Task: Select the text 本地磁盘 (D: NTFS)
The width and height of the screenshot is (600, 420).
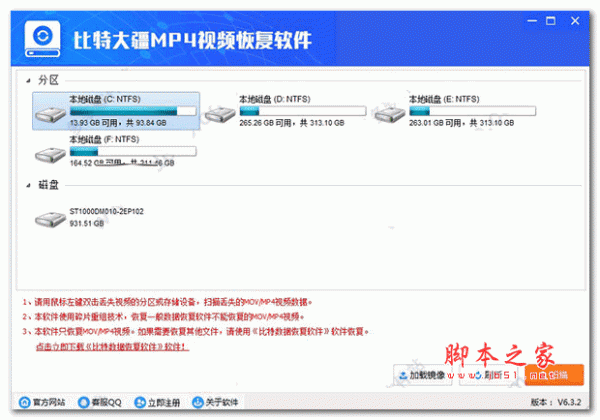Action: 275,99
